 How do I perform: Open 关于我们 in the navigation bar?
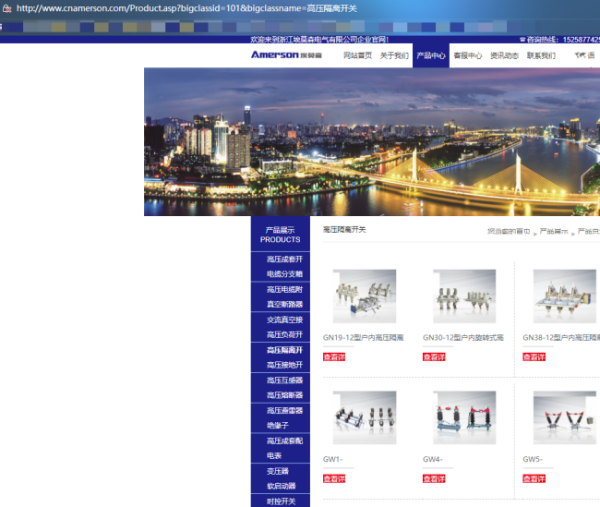coord(394,56)
